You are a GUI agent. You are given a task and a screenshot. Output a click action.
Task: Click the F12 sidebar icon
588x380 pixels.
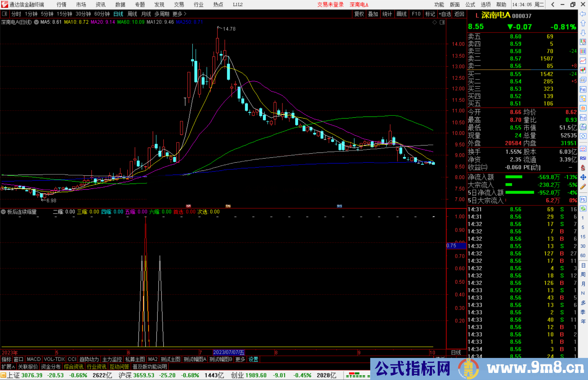(x=583, y=118)
